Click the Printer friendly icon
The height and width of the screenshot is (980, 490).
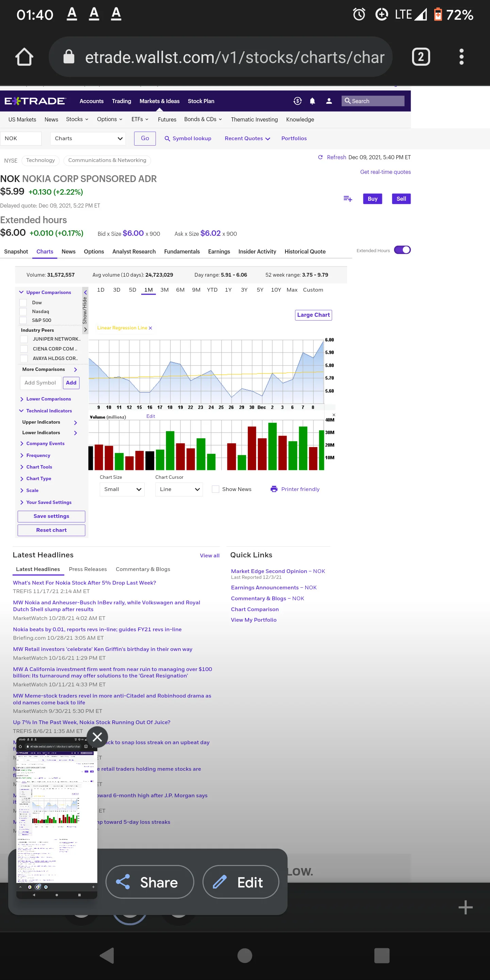click(274, 489)
